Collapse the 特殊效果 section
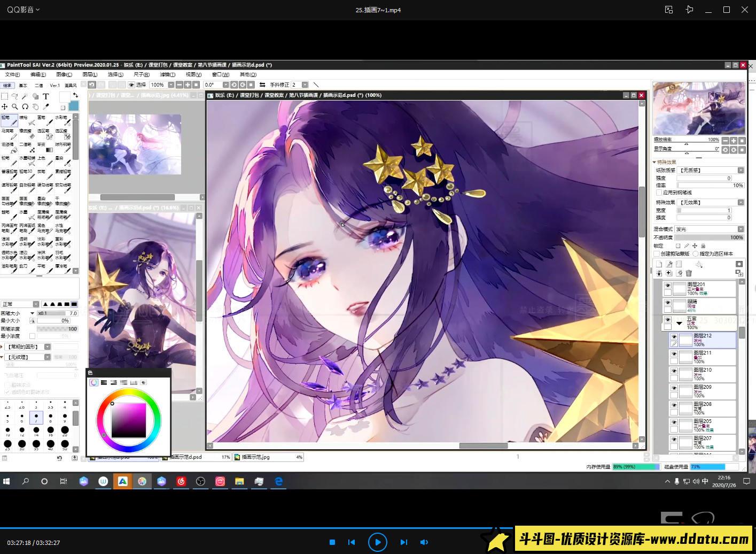756x554 pixels. pyautogui.click(x=654, y=162)
